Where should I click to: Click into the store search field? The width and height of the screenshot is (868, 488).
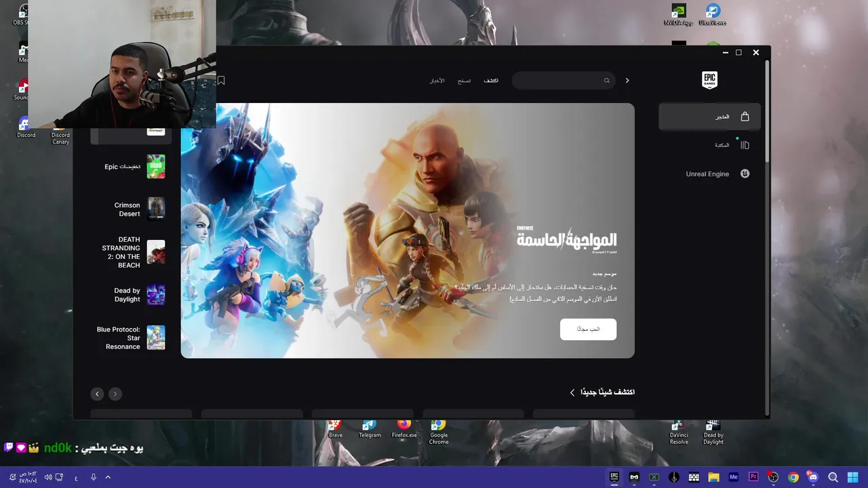click(564, 81)
